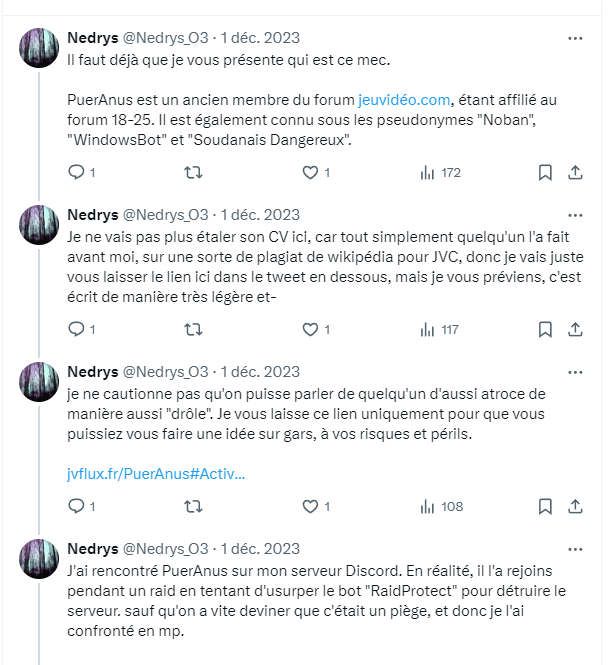Open the jeuvidéo.com link
This screenshot has width=611, height=665.
[x=404, y=100]
